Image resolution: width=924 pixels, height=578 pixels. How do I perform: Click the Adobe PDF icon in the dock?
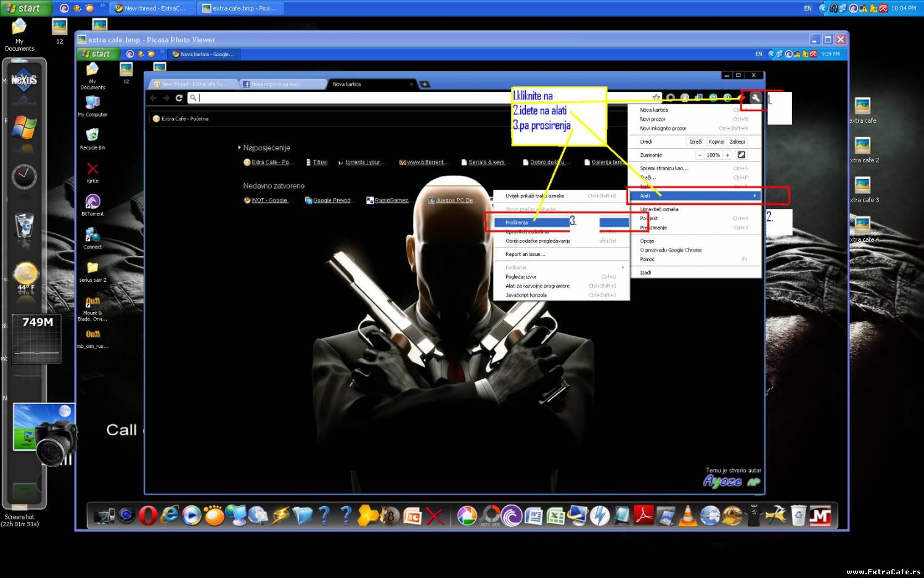tap(644, 515)
